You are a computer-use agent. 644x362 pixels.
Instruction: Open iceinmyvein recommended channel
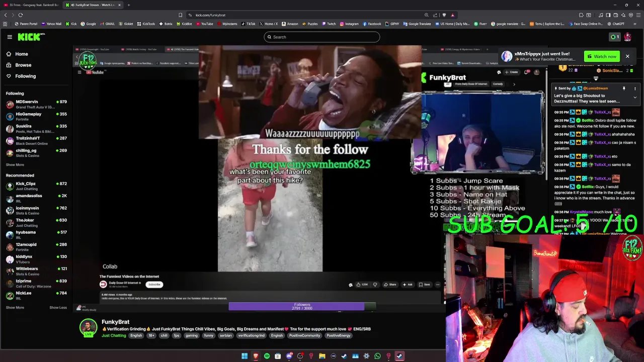(x=36, y=210)
